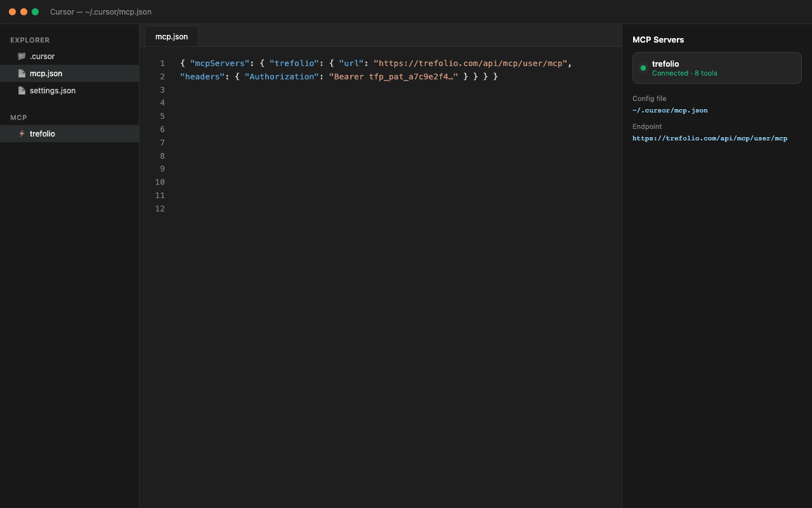
Task: Click the "url" key in line 1
Action: pos(351,63)
